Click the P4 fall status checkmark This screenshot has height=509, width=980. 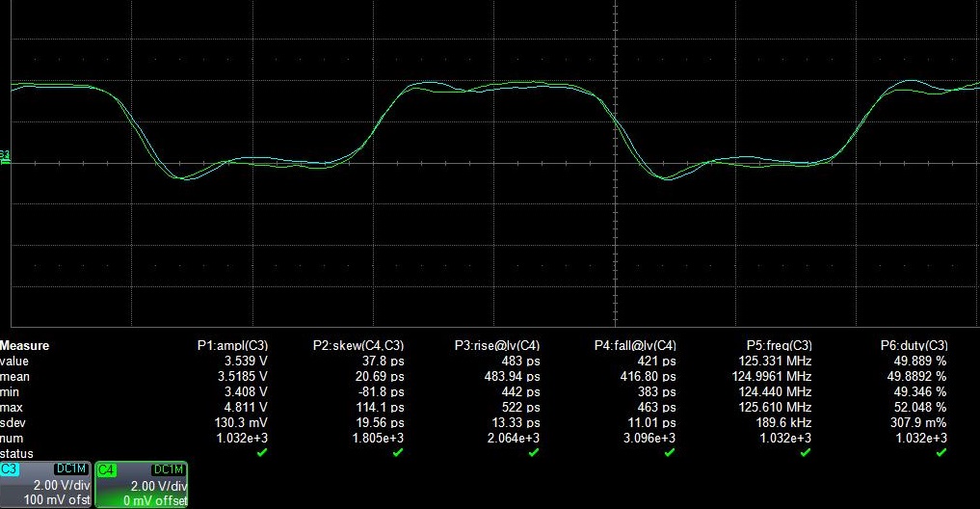(669, 452)
